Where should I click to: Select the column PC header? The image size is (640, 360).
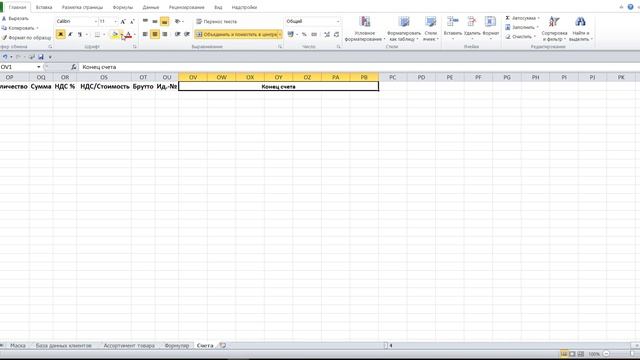[393, 77]
